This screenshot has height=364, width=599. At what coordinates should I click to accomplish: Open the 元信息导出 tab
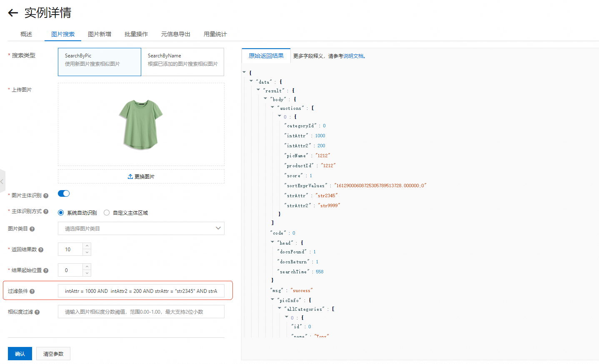tap(176, 34)
